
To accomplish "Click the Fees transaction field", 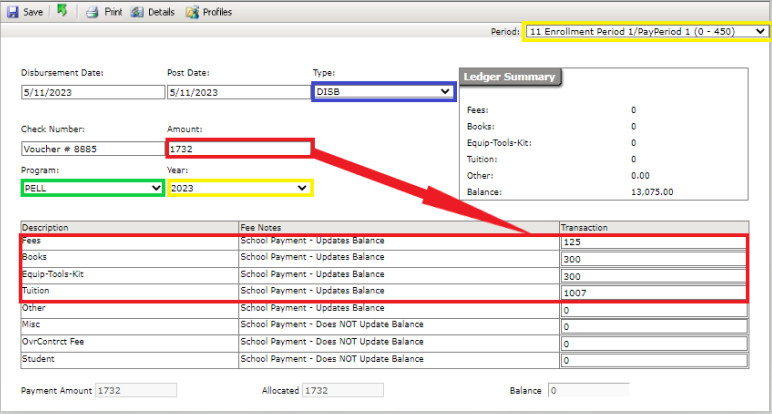I will [654, 242].
